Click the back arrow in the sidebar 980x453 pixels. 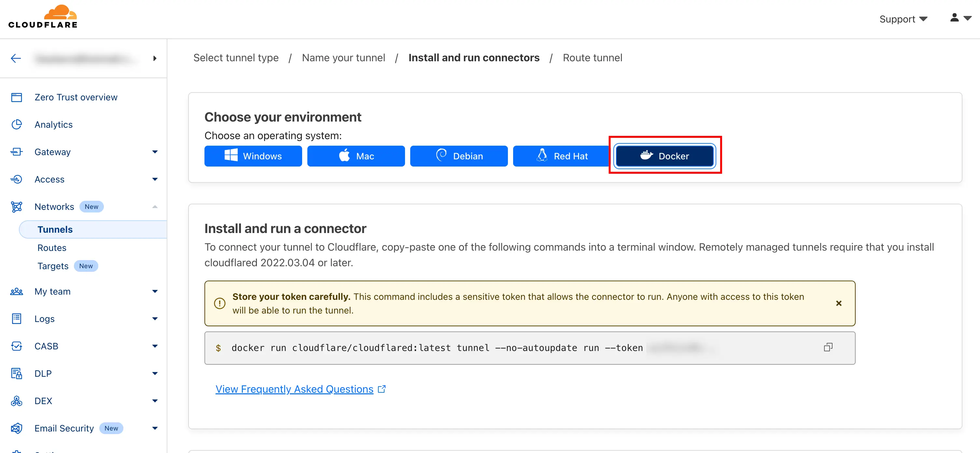click(16, 58)
